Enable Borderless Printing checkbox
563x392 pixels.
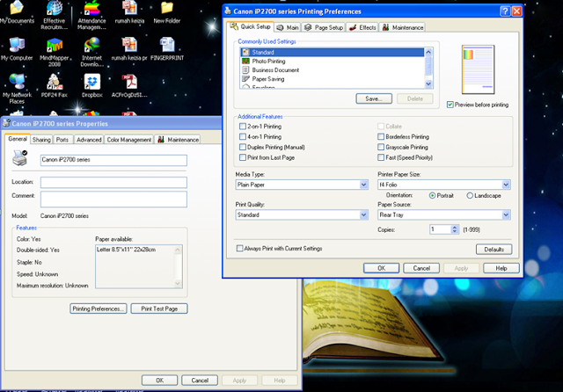[x=381, y=136]
